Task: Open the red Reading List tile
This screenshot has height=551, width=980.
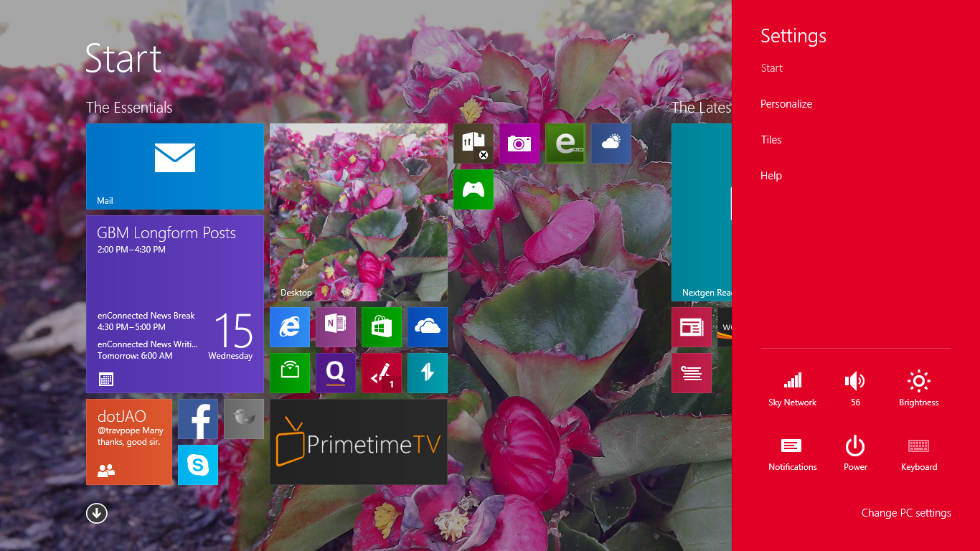Action: click(692, 373)
